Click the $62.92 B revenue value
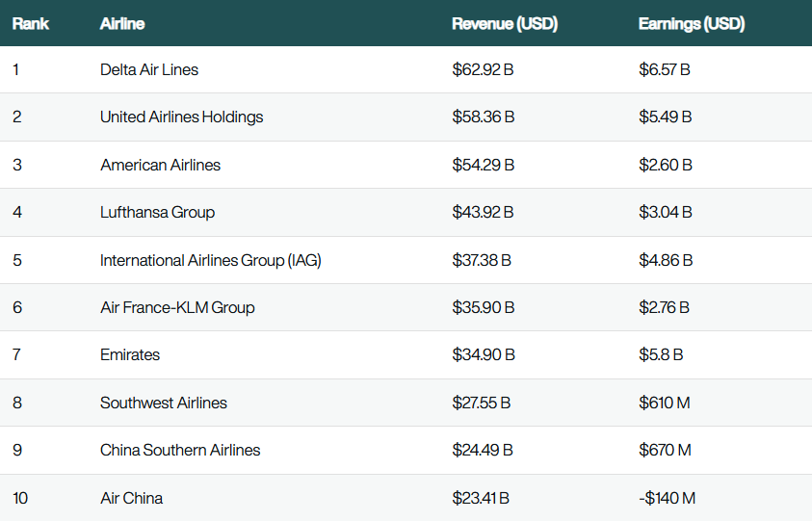The height and width of the screenshot is (521, 812). 483,70
